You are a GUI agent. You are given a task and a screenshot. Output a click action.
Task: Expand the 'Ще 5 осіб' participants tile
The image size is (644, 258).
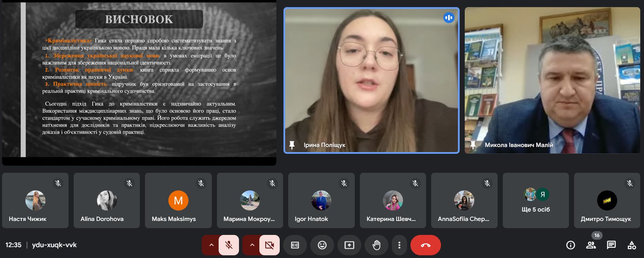(535, 200)
